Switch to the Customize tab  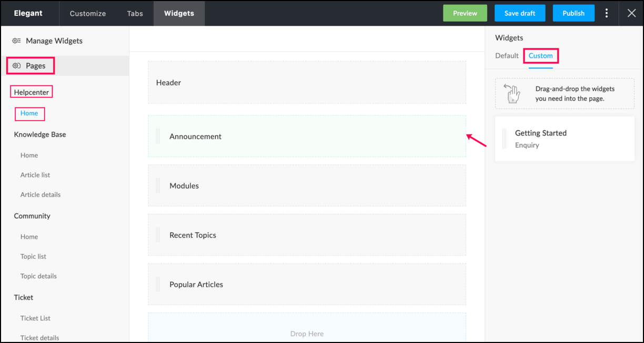point(88,13)
